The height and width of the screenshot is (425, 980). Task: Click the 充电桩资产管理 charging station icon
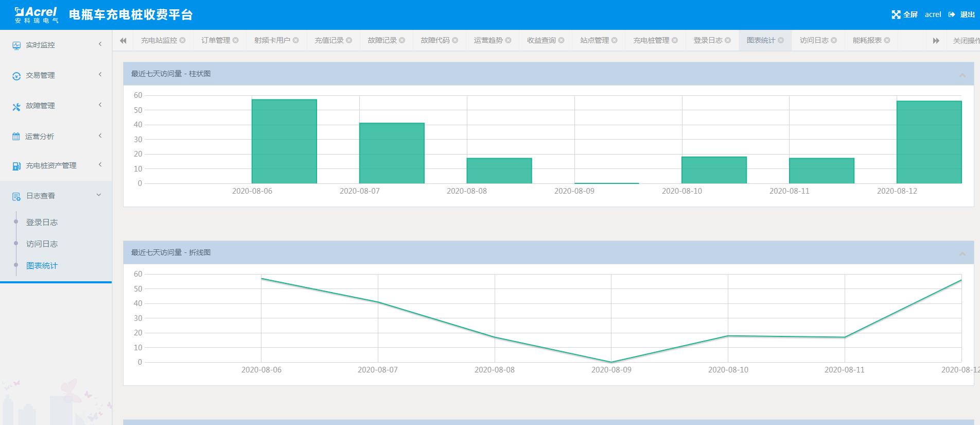(x=16, y=166)
